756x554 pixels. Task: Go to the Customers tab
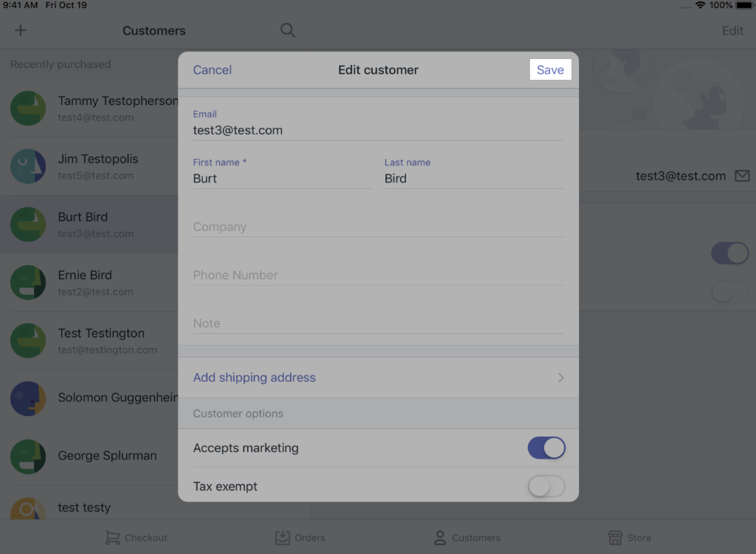click(x=467, y=538)
